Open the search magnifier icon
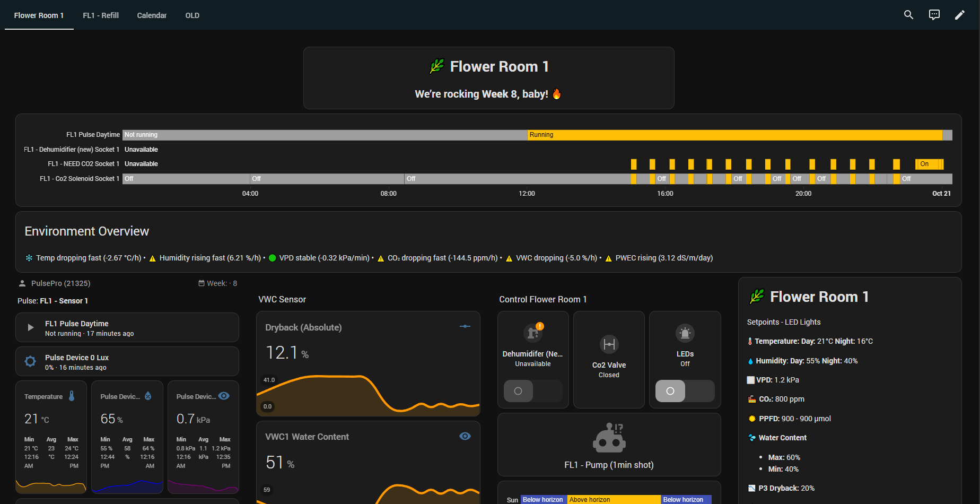 [x=908, y=15]
